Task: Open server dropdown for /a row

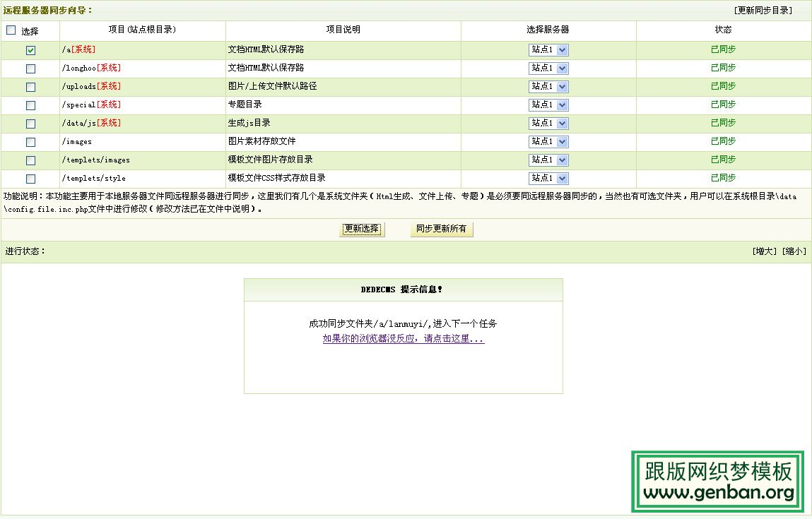Action: (548, 50)
